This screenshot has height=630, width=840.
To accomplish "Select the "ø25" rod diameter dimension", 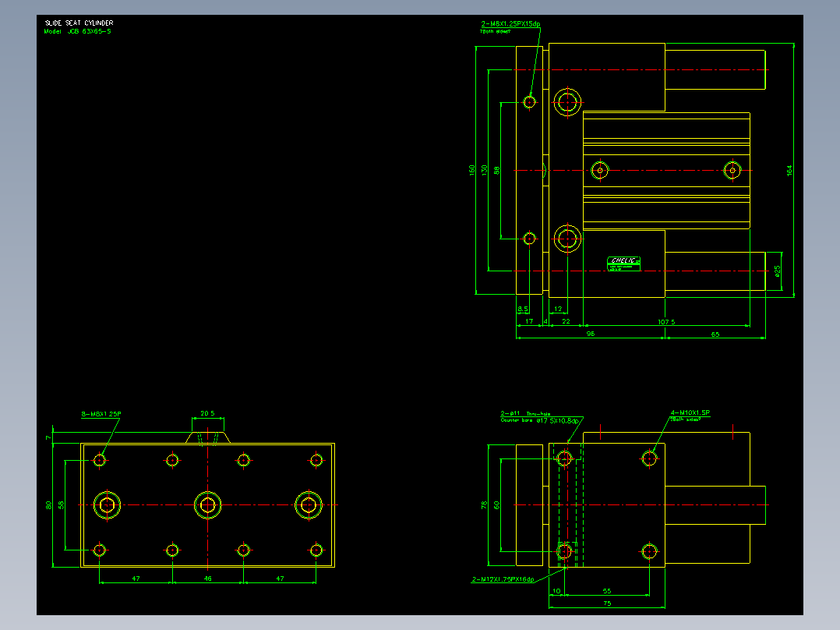I will (x=778, y=271).
